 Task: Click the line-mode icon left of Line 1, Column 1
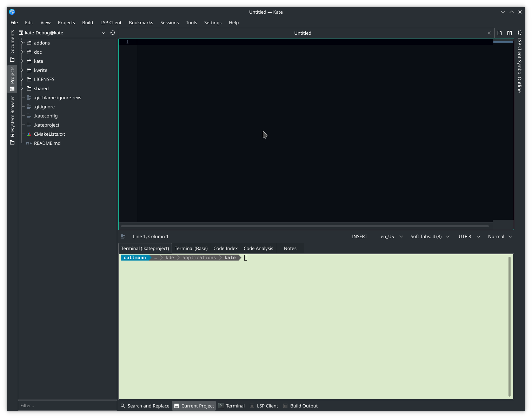point(123,237)
